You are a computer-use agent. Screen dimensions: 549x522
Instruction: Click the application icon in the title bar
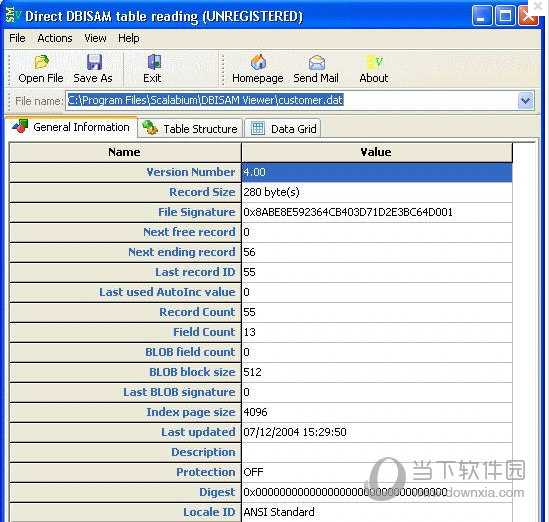pyautogui.click(x=13, y=15)
